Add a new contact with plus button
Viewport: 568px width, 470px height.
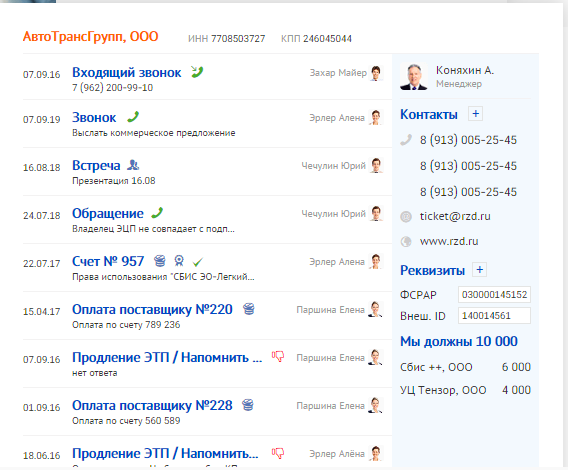pos(476,114)
